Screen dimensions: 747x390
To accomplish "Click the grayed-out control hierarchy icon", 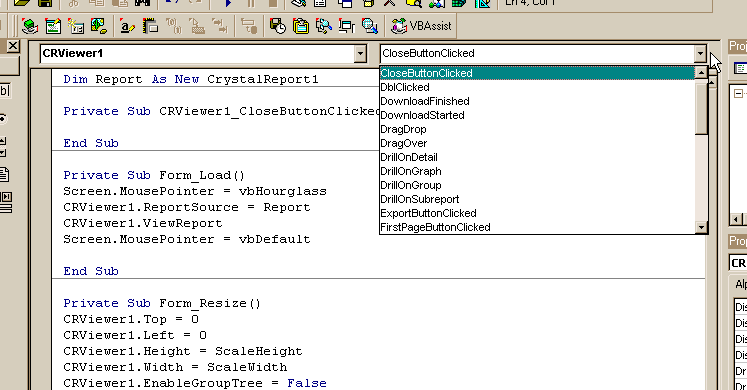I will coord(249,26).
